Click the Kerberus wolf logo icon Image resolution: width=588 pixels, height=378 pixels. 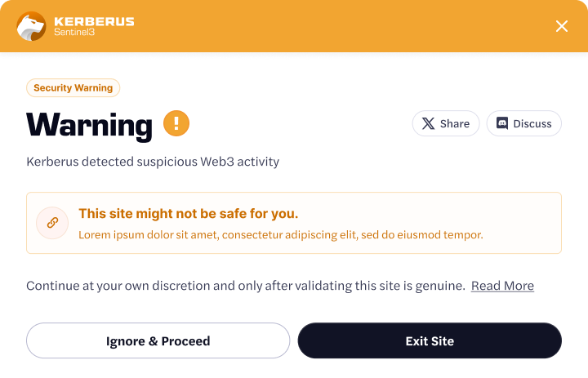coord(31,26)
